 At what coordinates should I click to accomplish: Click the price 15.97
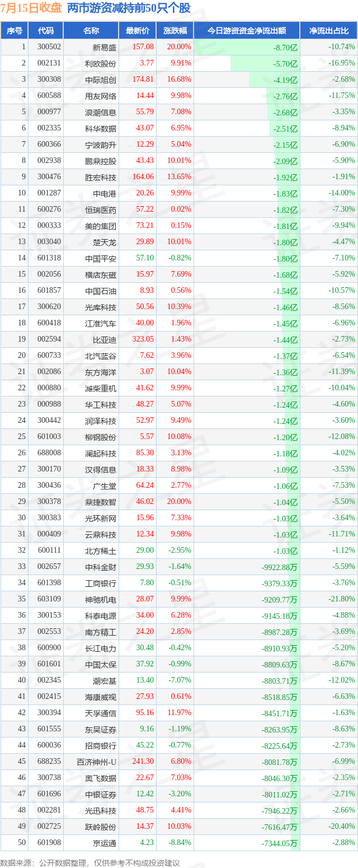[x=145, y=274]
